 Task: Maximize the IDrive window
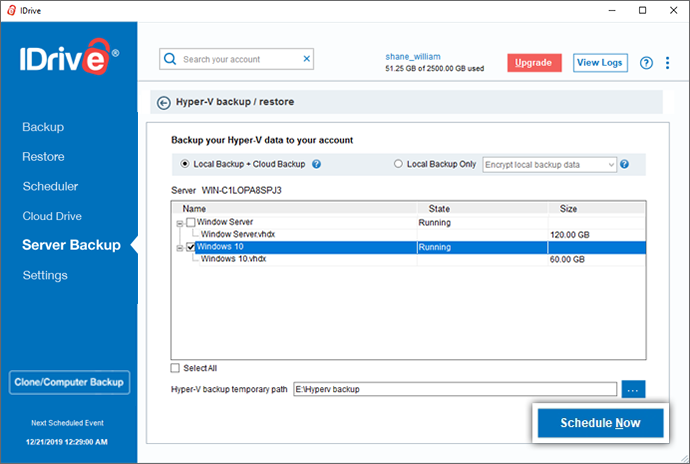642,10
